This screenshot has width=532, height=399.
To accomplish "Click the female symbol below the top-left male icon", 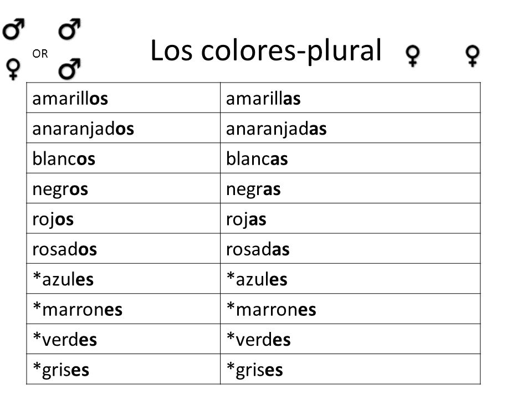I will tap(13, 69).
